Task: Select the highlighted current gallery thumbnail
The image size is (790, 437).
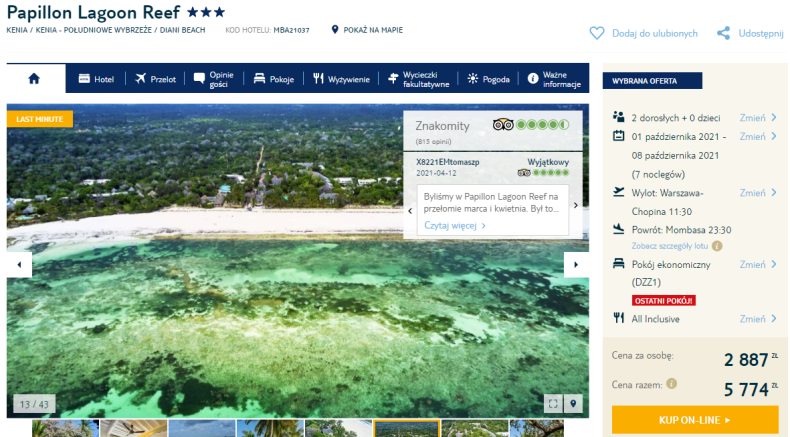Action: click(x=407, y=428)
